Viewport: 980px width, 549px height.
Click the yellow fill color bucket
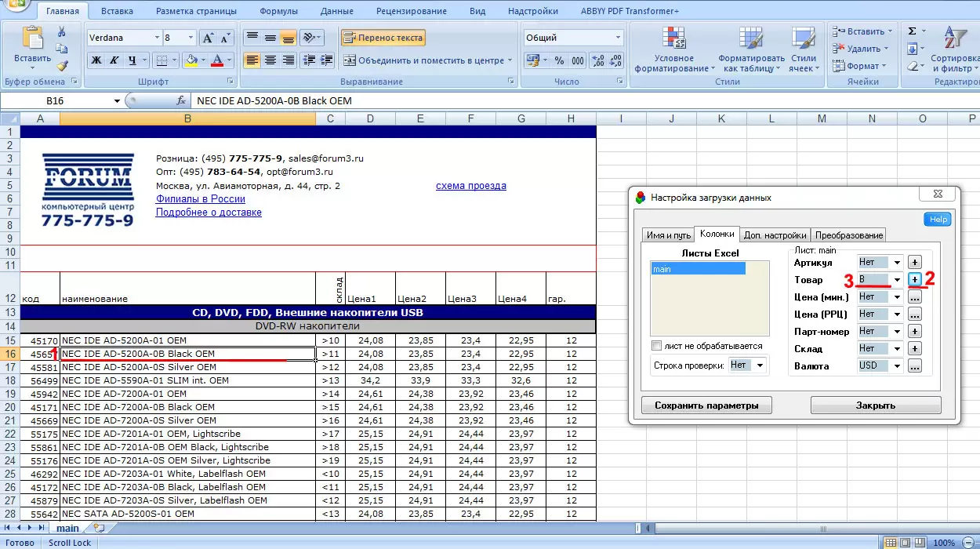191,60
